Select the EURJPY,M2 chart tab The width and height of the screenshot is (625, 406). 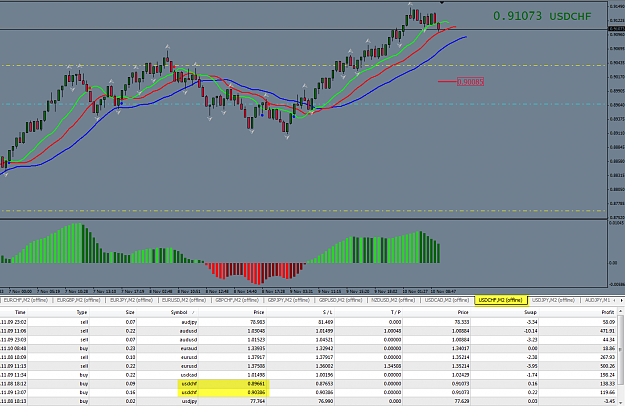pyautogui.click(x=131, y=300)
